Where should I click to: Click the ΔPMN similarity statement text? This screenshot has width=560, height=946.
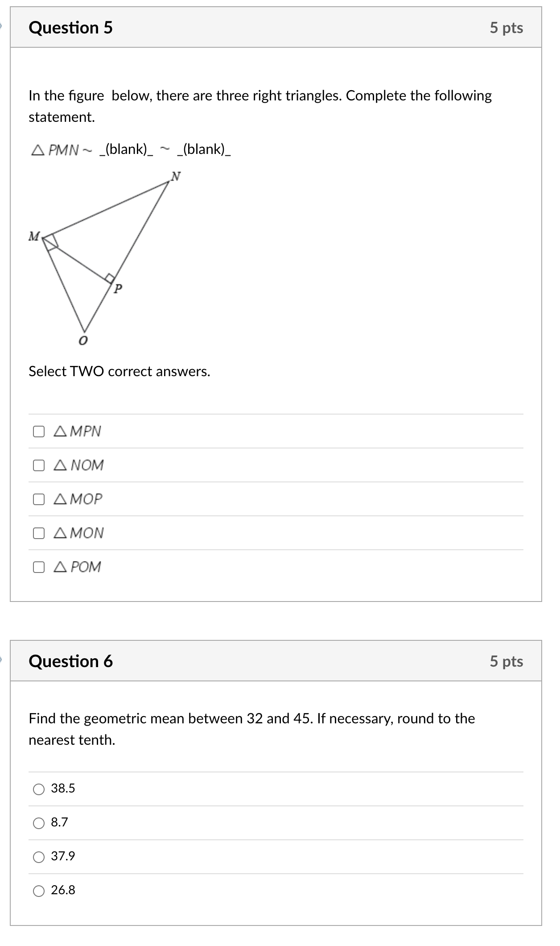[132, 149]
